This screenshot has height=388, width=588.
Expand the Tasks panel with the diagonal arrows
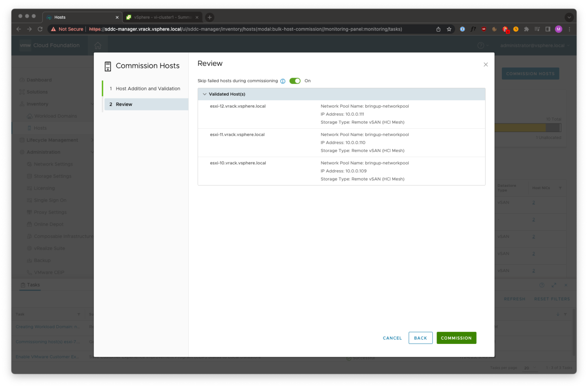click(554, 285)
